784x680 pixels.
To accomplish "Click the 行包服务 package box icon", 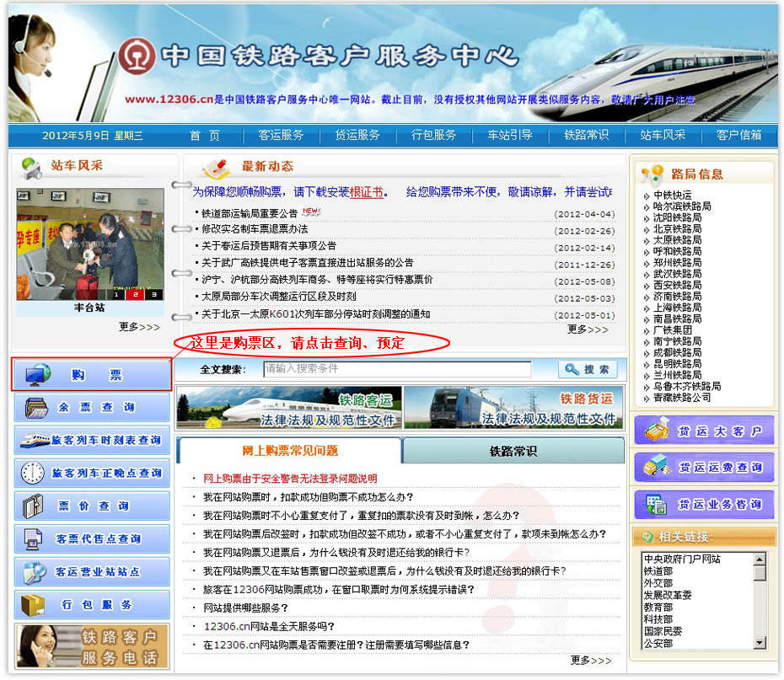I will coord(33,605).
